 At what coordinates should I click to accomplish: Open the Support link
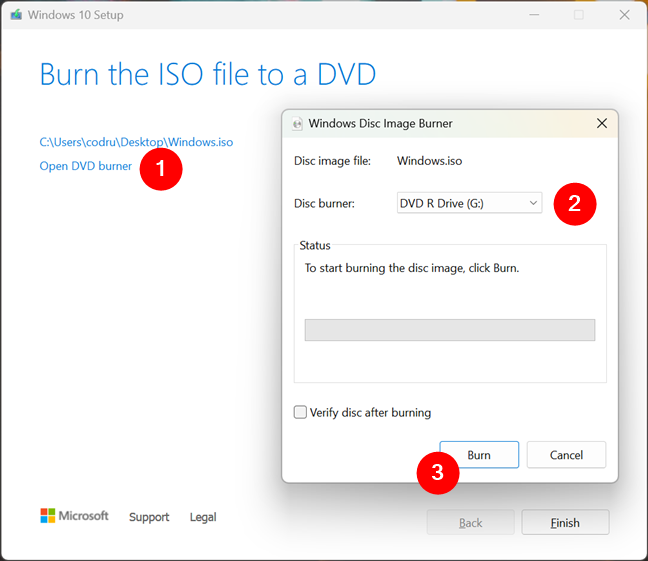pyautogui.click(x=149, y=517)
